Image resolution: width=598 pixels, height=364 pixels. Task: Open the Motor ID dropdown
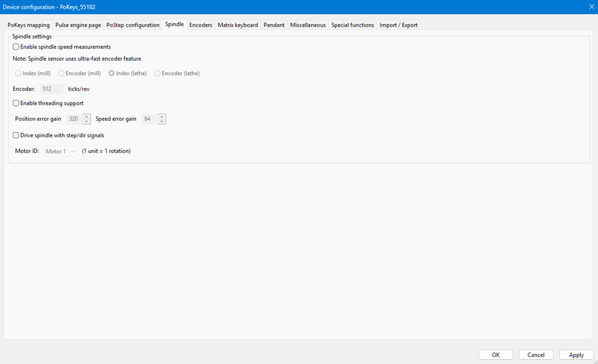(x=61, y=151)
